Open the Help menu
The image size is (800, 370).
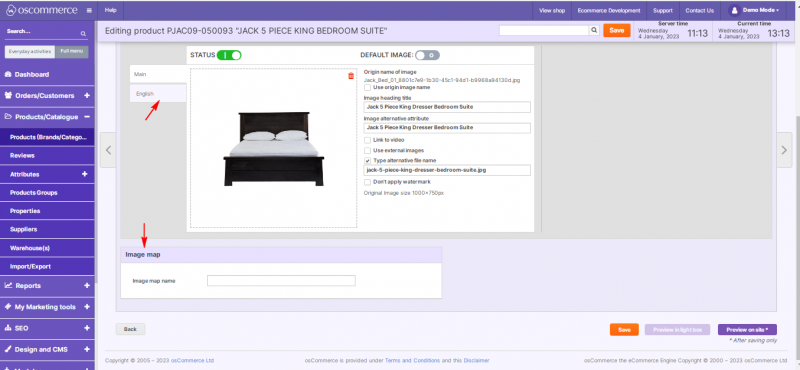coord(110,10)
